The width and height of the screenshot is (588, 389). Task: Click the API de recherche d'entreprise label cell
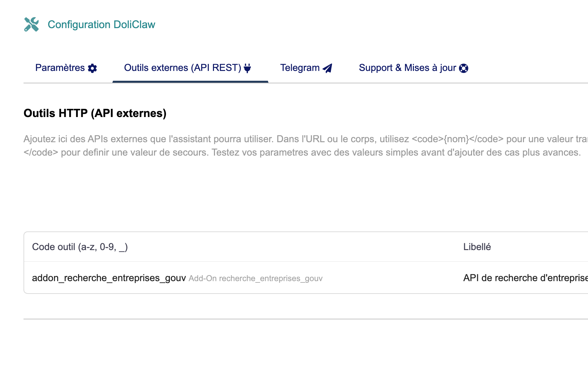[x=525, y=278]
